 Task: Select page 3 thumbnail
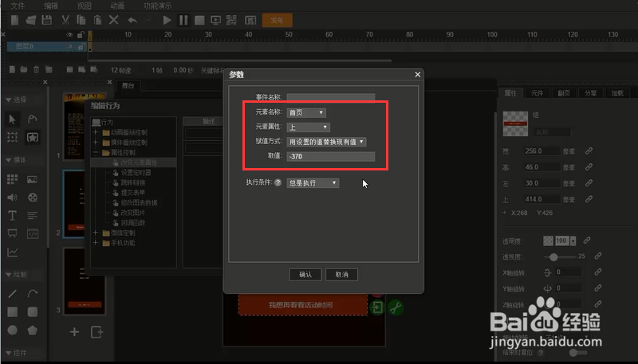click(85, 281)
